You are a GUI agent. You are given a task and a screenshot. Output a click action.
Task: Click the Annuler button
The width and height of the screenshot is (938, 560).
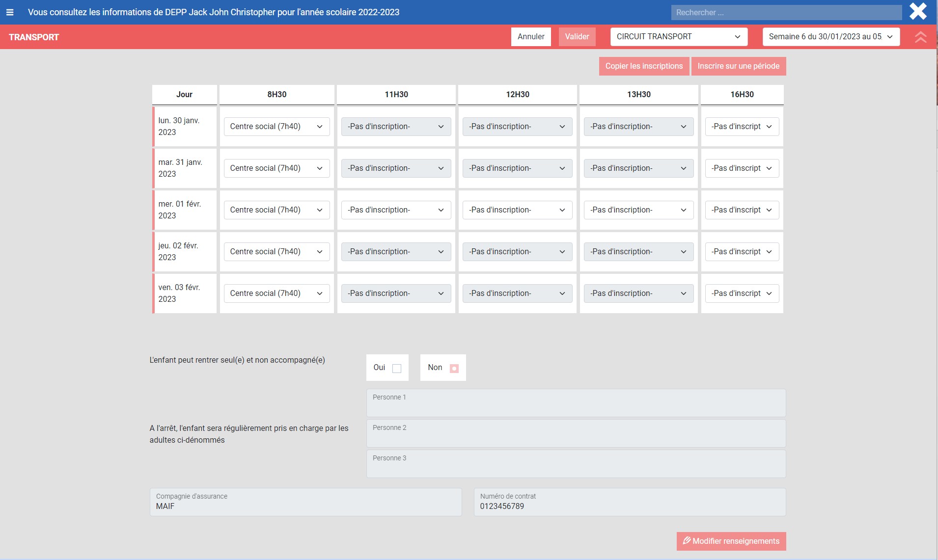(x=530, y=37)
